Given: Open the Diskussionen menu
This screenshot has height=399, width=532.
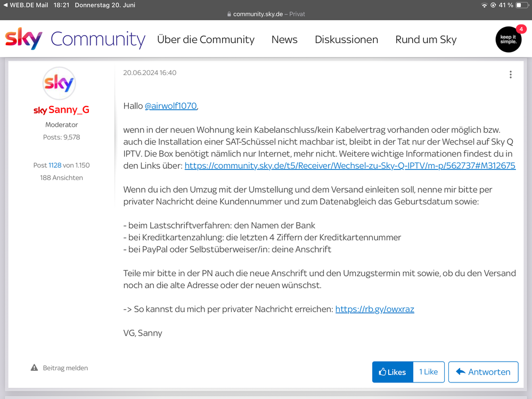Looking at the screenshot, I should [346, 39].
